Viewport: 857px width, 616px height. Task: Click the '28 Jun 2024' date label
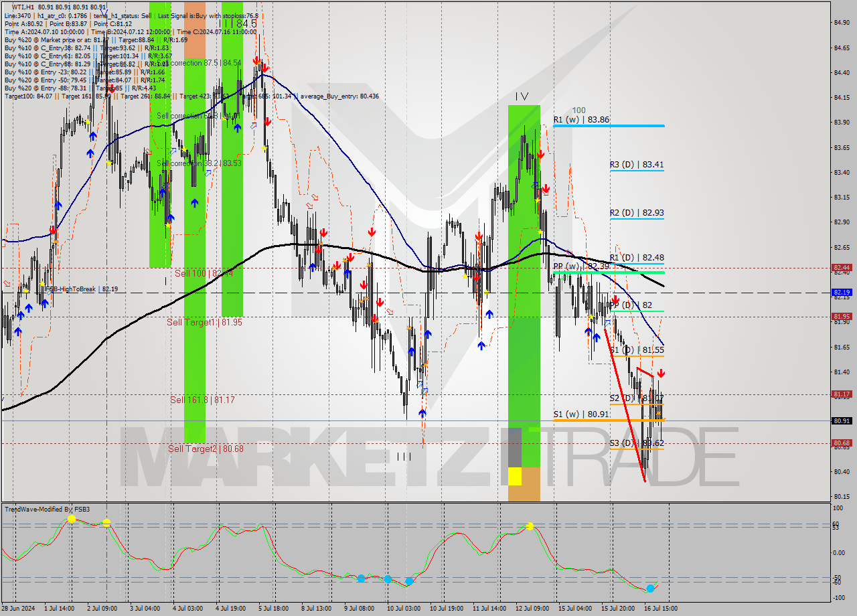[x=18, y=609]
